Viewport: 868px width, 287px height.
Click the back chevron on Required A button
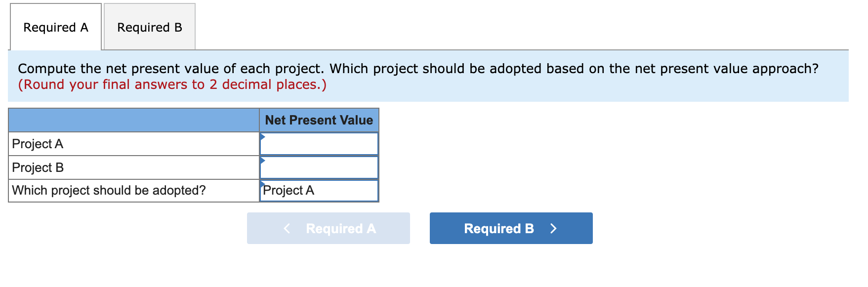pyautogui.click(x=287, y=228)
